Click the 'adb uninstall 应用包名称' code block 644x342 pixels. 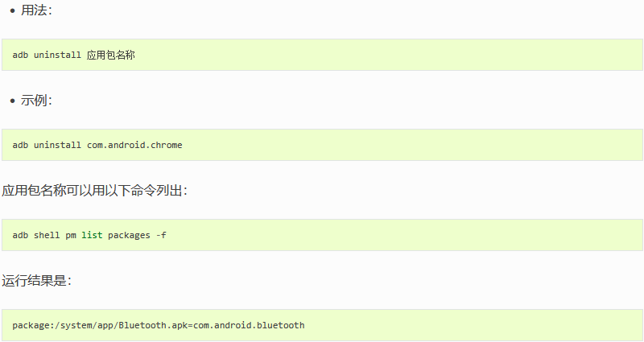(323, 55)
